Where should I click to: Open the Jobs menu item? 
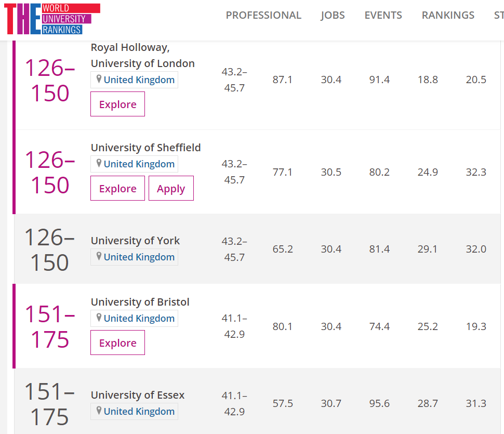333,16
